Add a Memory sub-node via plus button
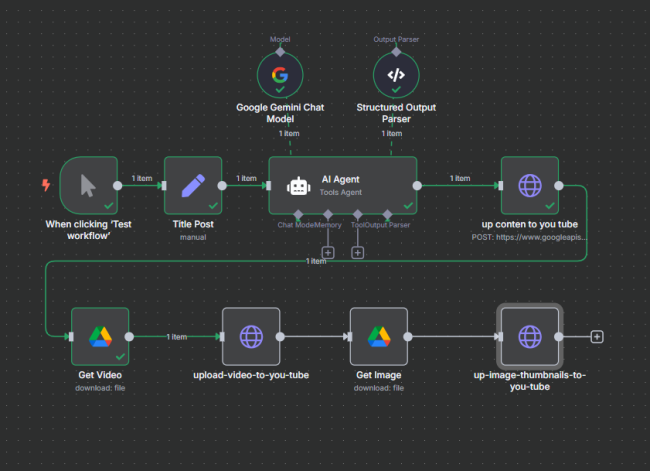The width and height of the screenshot is (650, 471). [x=328, y=252]
